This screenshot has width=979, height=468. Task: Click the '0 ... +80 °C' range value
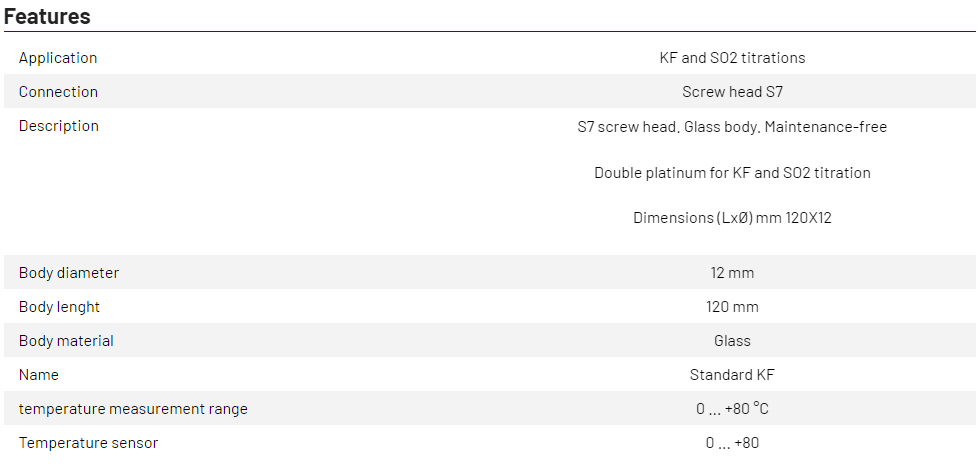point(732,409)
